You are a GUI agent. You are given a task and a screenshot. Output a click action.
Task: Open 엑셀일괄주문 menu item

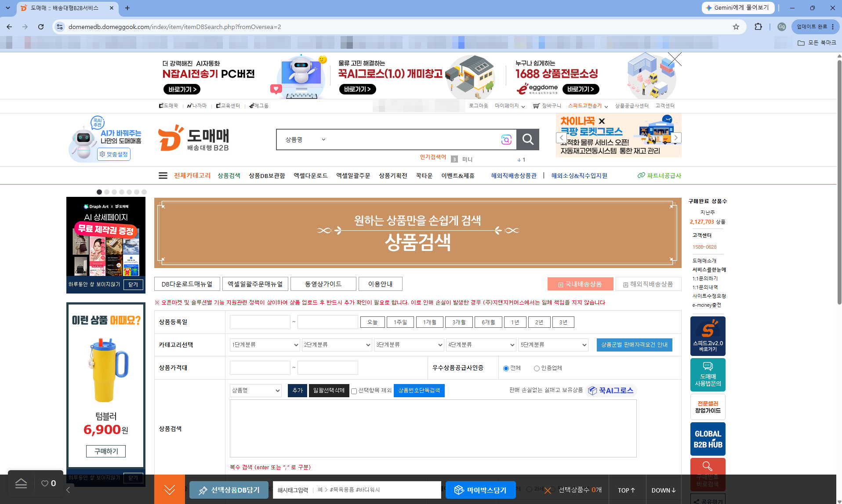tap(353, 175)
